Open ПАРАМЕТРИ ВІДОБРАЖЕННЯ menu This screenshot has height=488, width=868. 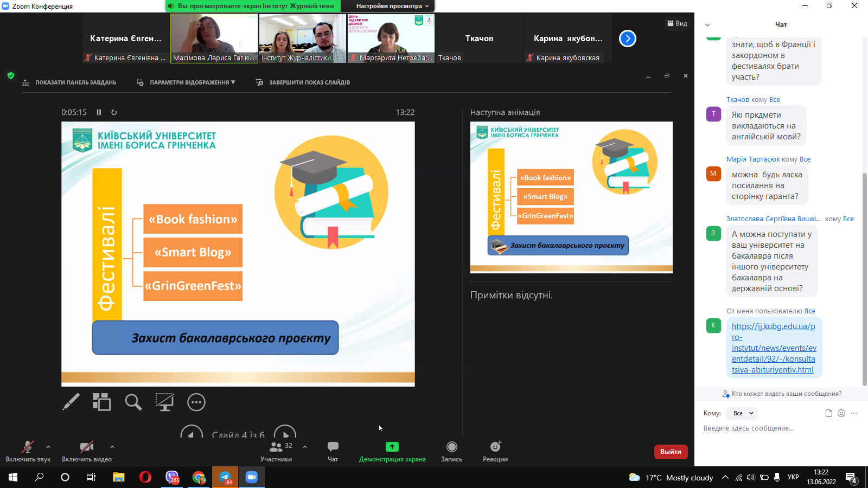tap(187, 82)
